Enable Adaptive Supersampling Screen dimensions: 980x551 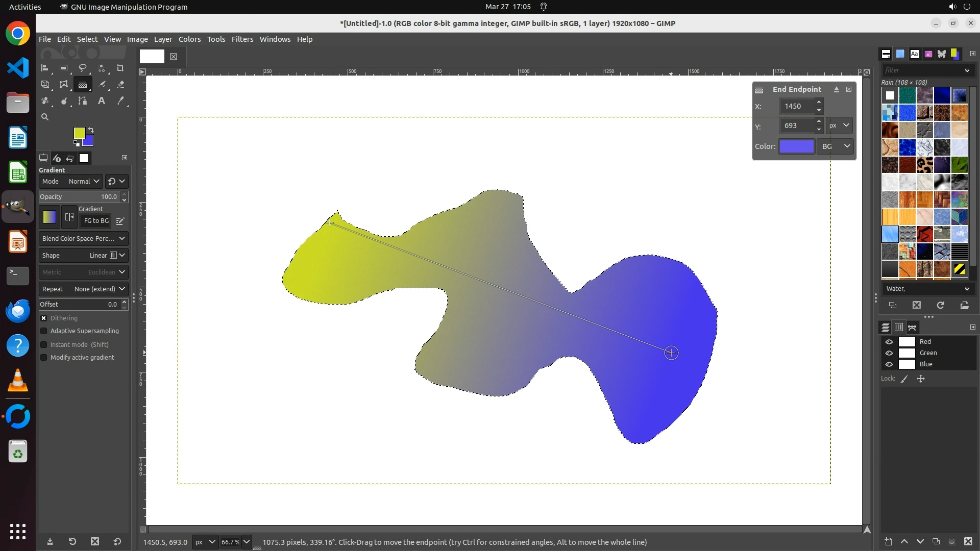coord(44,331)
